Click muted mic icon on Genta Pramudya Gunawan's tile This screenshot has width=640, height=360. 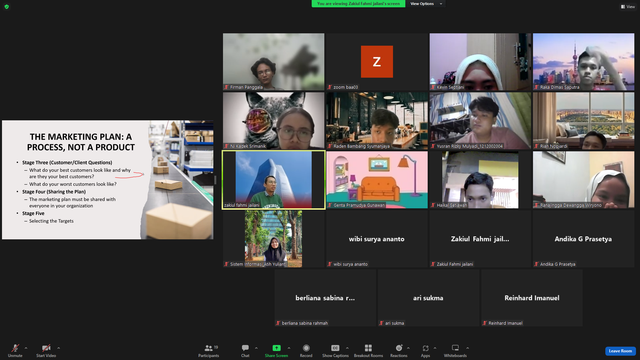tap(330, 205)
